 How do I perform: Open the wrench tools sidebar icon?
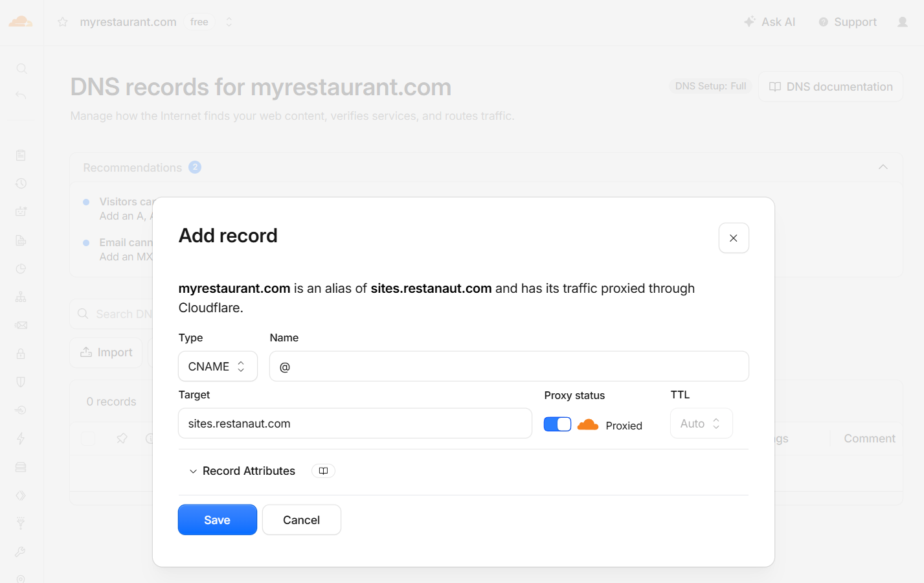21,552
